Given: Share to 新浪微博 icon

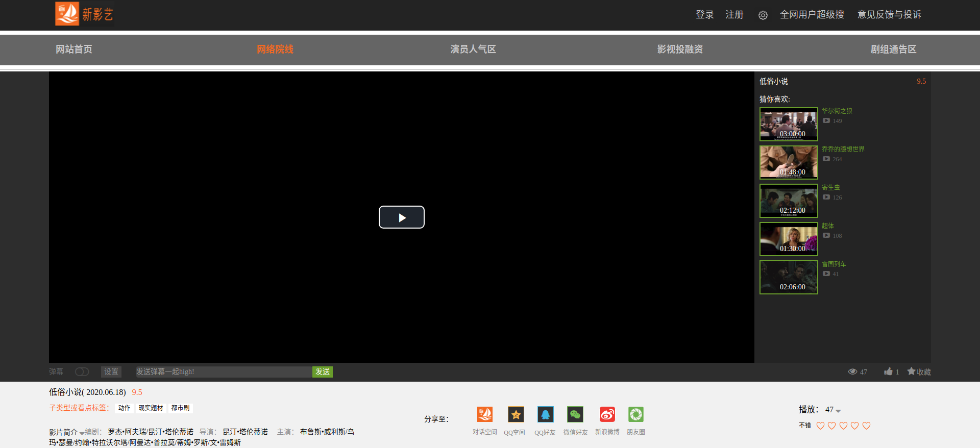Looking at the screenshot, I should (607, 414).
